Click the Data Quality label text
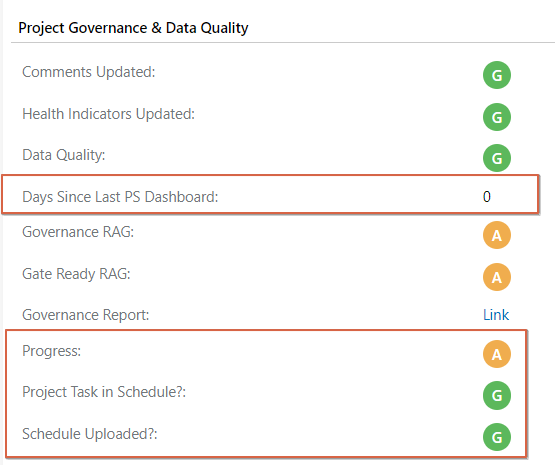555x465 pixels. 64,155
